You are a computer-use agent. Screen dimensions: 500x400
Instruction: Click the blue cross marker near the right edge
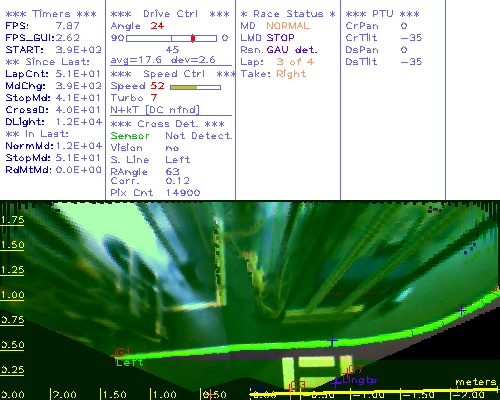tap(461, 310)
